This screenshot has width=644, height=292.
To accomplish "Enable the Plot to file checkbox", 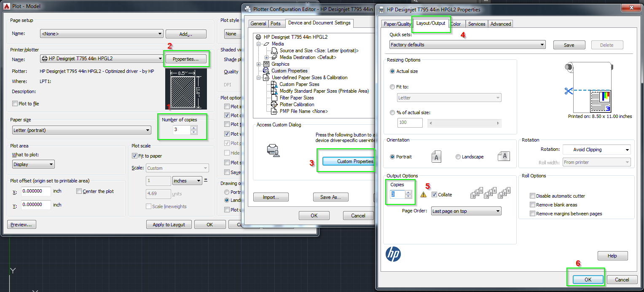I will tap(15, 104).
